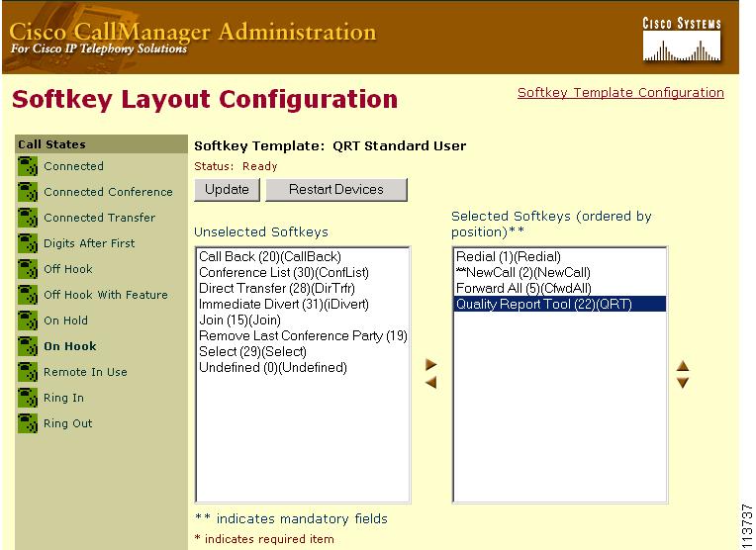Open the Off Hook call state
Image resolution: width=756 pixels, height=550 pixels.
pos(68,269)
